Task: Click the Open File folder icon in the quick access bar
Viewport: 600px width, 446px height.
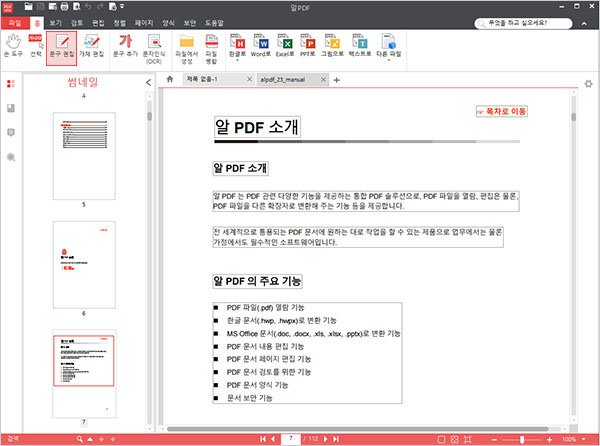Action: coord(28,6)
